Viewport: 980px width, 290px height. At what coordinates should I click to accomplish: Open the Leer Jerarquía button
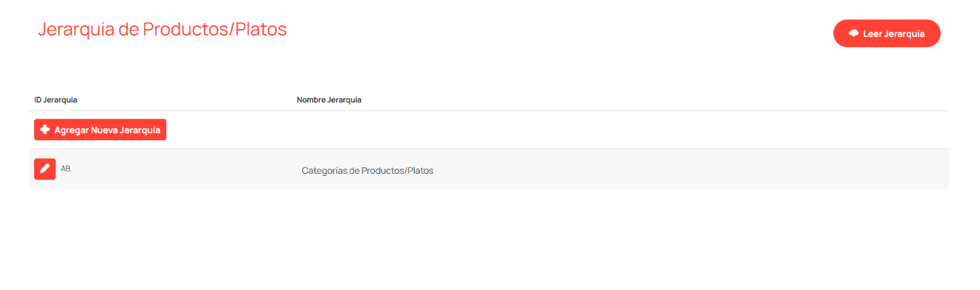[887, 33]
